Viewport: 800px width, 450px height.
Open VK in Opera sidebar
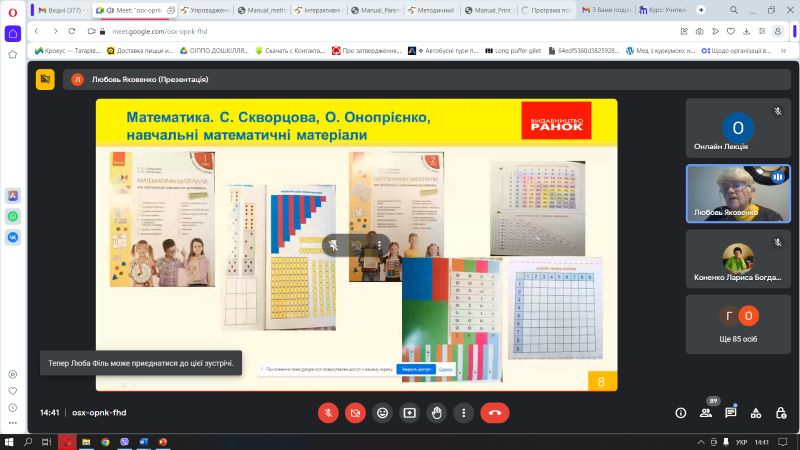pos(13,237)
